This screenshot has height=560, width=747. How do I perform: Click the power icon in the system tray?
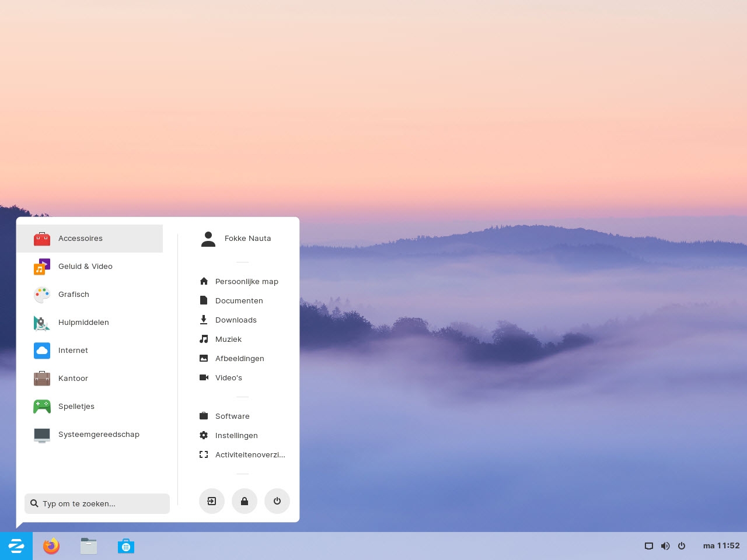point(682,546)
